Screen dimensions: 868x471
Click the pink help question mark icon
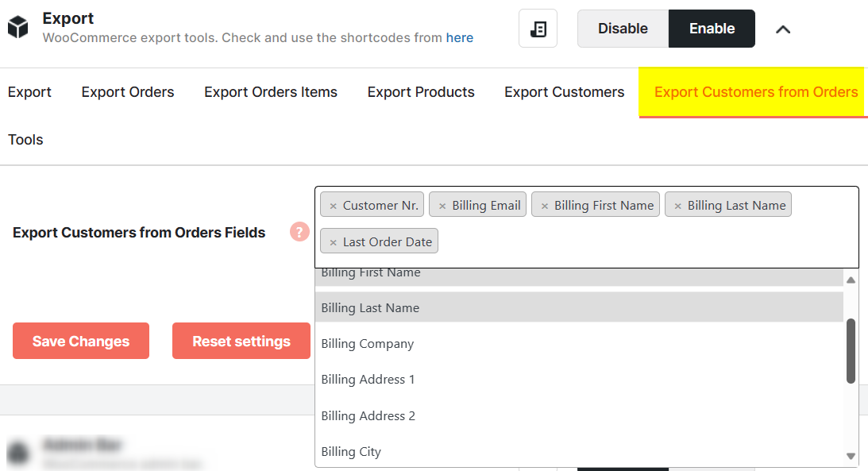(299, 232)
